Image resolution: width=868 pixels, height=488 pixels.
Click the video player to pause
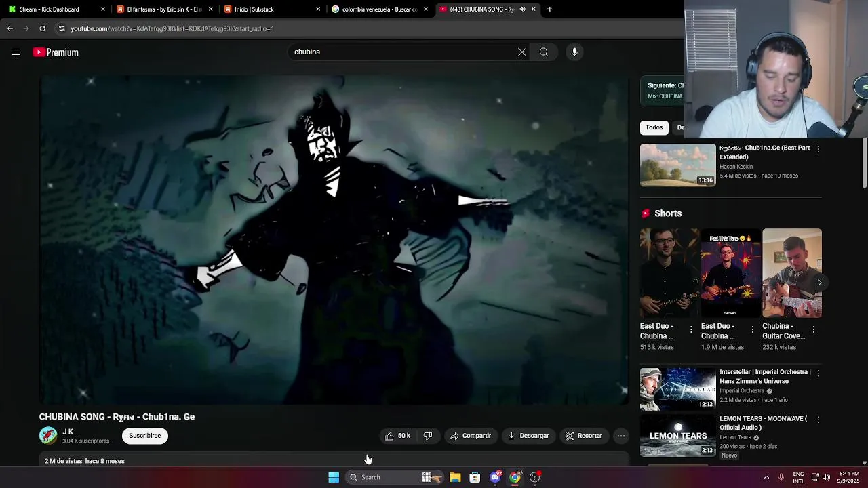[x=334, y=240]
